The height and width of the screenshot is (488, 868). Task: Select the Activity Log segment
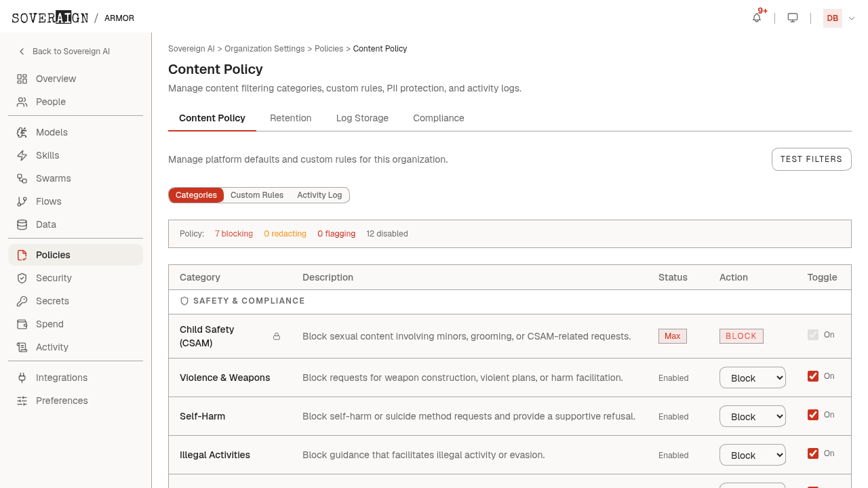319,195
